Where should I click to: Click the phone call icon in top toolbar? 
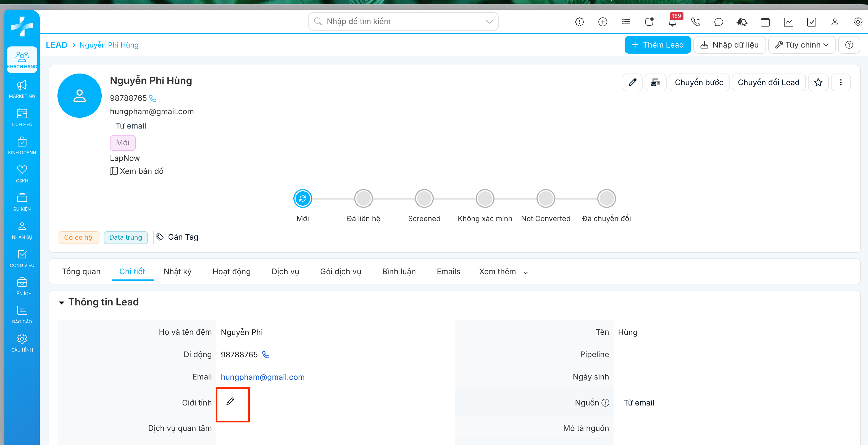pos(696,22)
